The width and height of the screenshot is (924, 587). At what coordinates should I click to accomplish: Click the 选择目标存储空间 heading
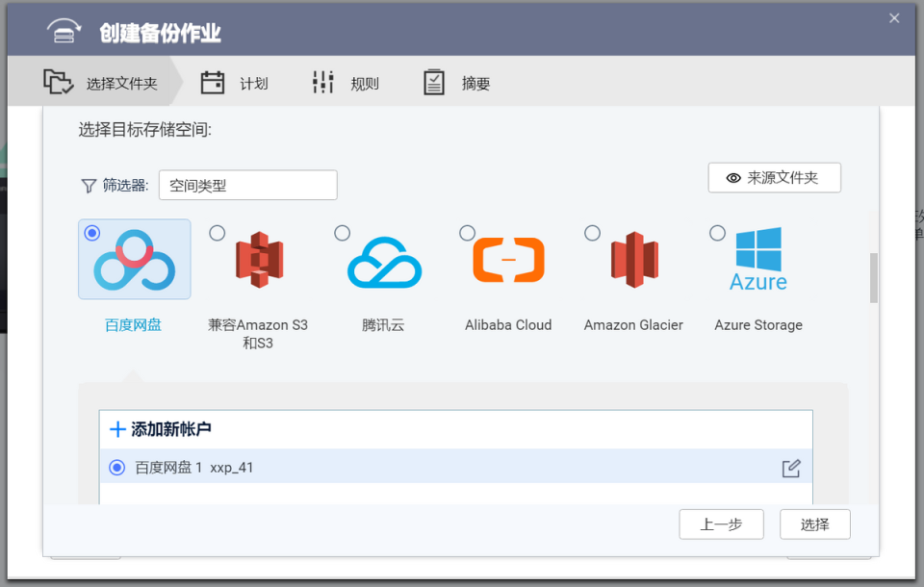tap(145, 129)
